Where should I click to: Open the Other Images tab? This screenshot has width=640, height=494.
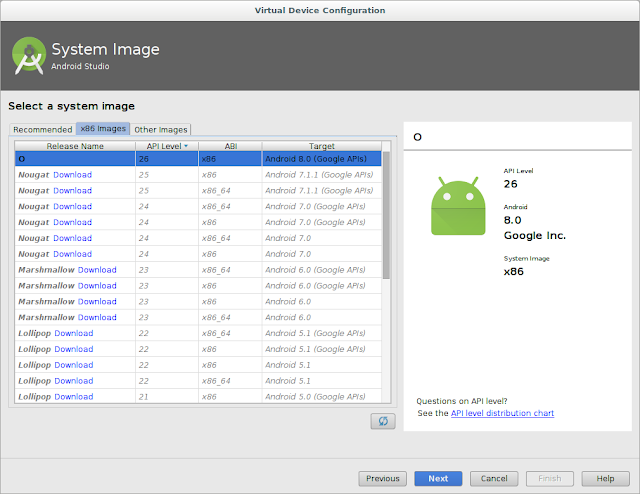pyautogui.click(x=161, y=129)
